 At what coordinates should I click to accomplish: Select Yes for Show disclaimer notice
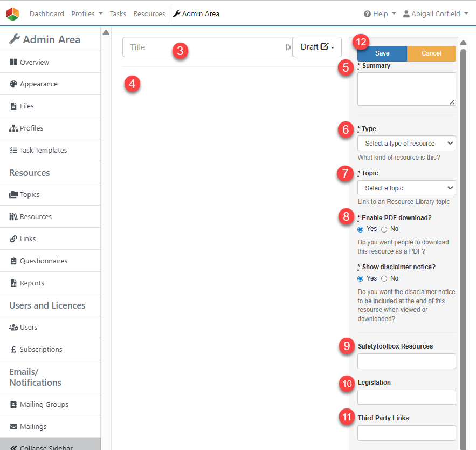361,279
